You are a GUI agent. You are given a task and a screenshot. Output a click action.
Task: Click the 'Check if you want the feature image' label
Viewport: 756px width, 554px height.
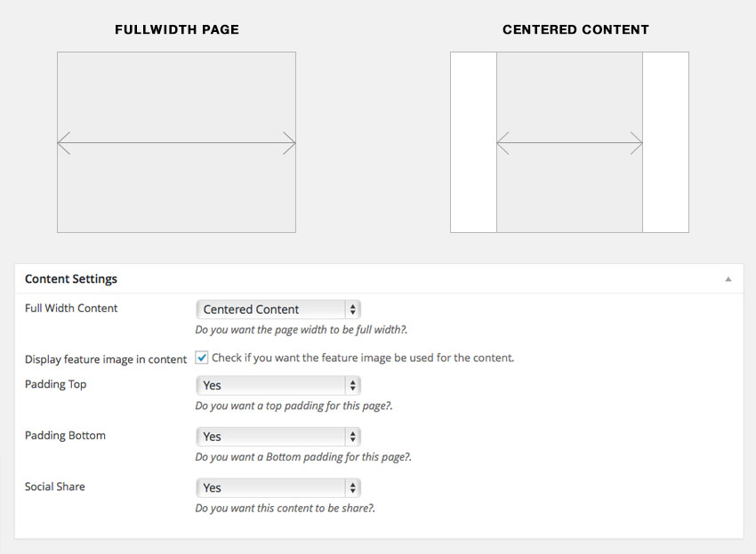tap(363, 358)
